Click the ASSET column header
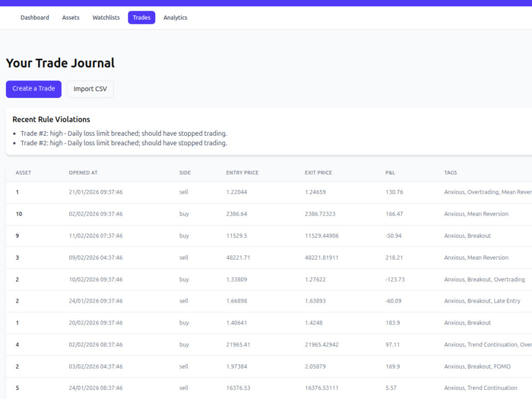Screen dimensions: 532x399 (23, 173)
